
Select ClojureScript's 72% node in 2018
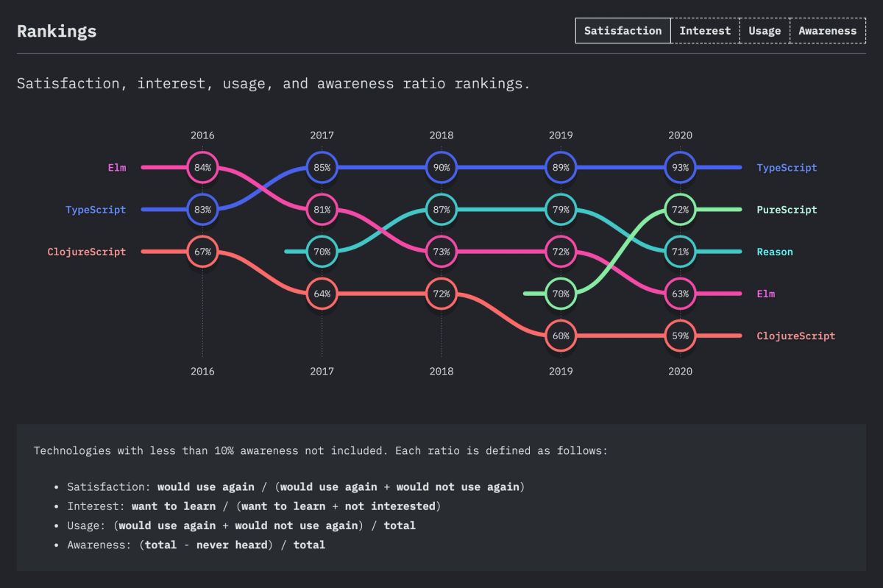click(x=441, y=294)
